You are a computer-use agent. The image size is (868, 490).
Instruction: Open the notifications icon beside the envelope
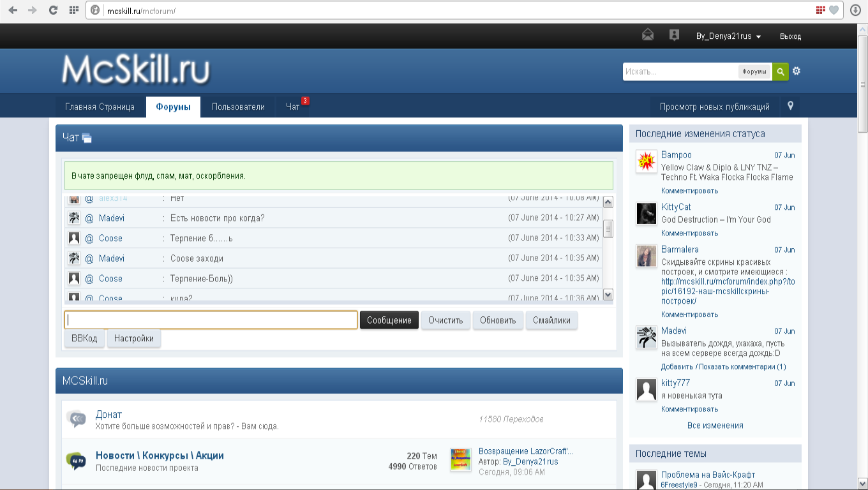674,35
